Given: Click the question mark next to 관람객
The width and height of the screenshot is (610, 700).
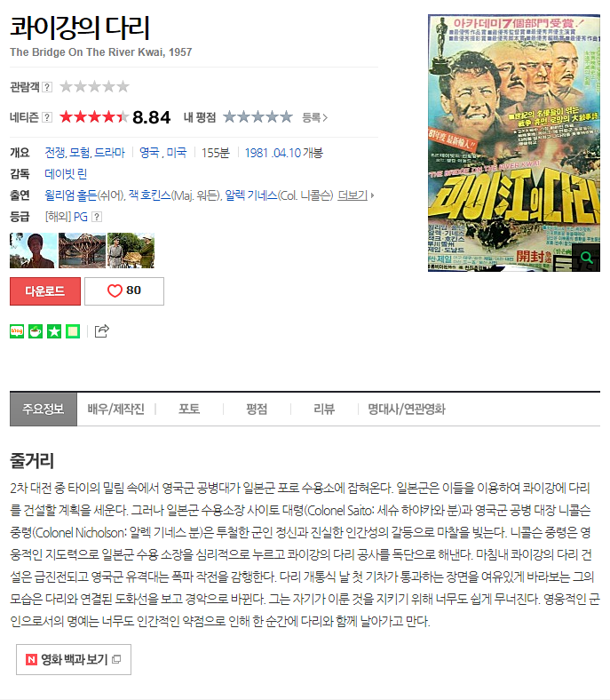Looking at the screenshot, I should pos(47,87).
